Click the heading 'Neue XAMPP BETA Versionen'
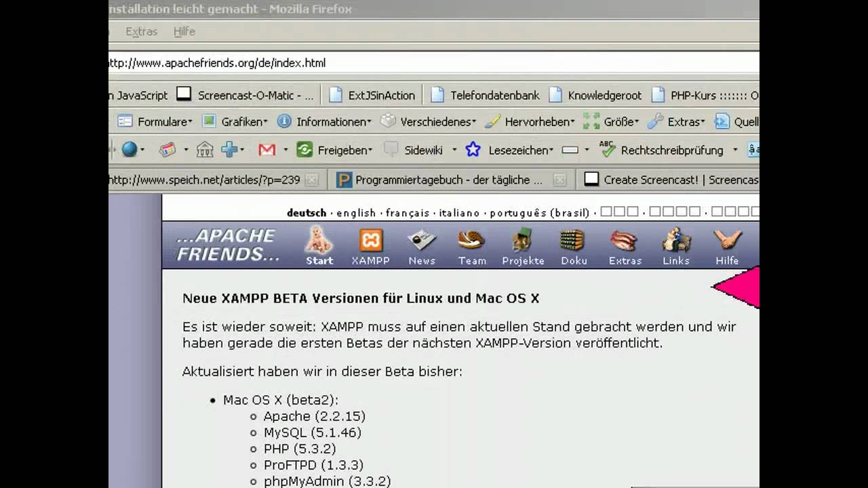 click(361, 298)
